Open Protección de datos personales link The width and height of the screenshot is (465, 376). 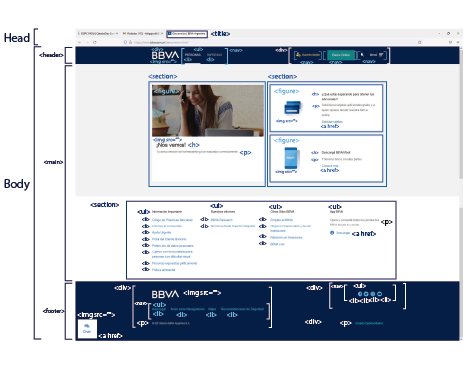[172, 246]
